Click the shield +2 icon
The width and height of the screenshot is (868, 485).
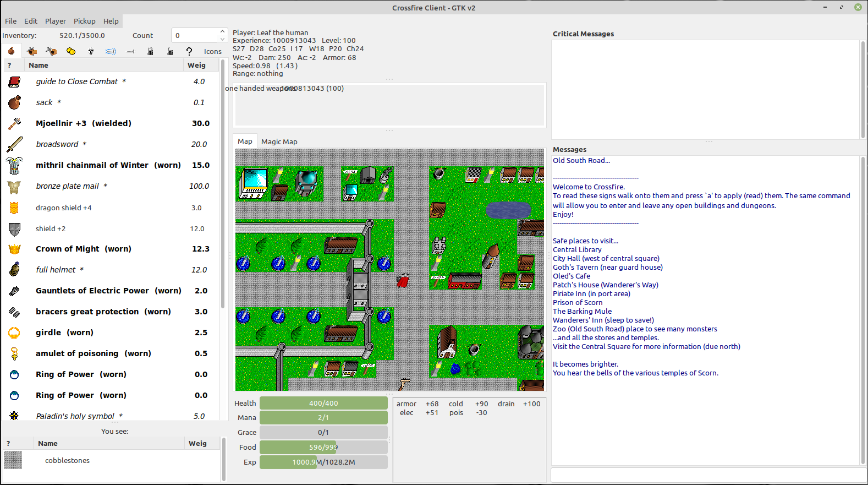14,228
